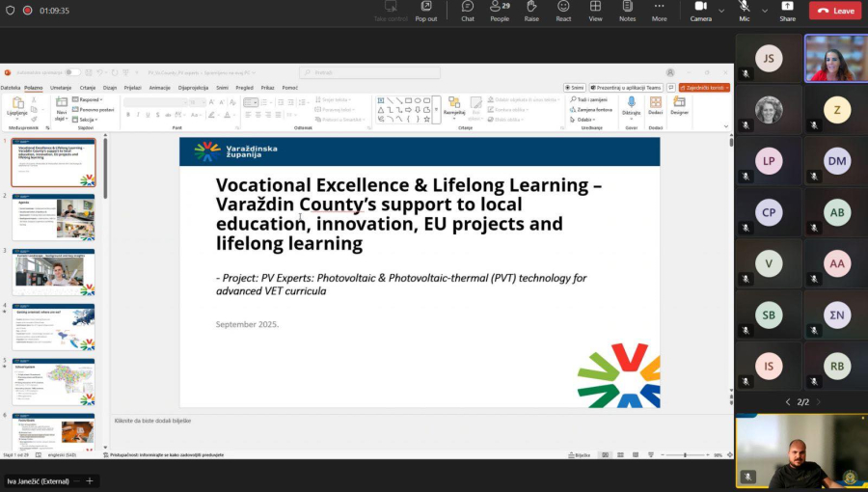
Task: Open the Teams Chat panel
Action: pos(468,10)
